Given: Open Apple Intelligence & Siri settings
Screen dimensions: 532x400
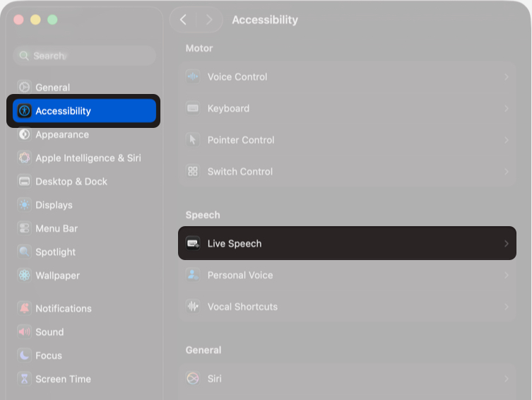Looking at the screenshot, I should (x=88, y=158).
